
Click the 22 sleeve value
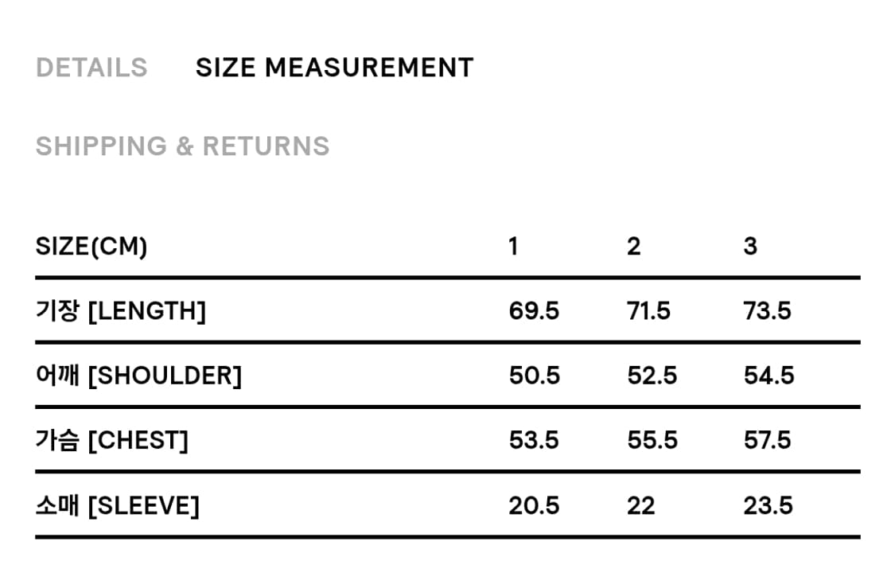point(640,505)
